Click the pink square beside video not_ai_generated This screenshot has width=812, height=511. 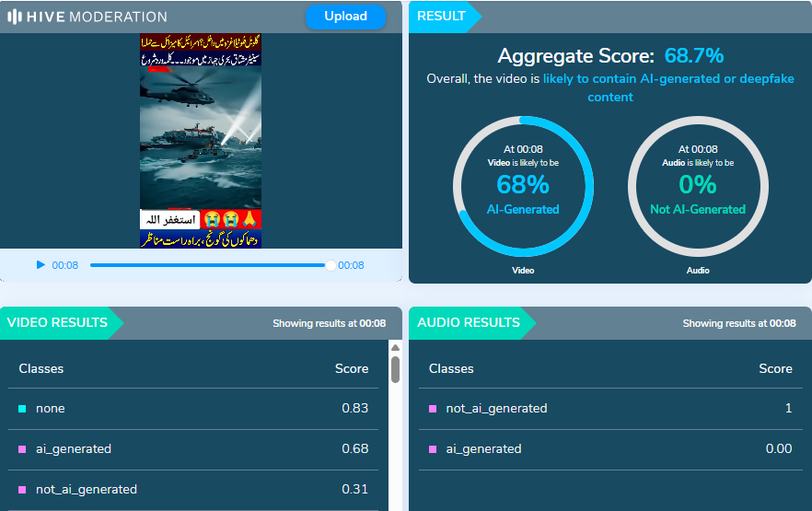(22, 490)
